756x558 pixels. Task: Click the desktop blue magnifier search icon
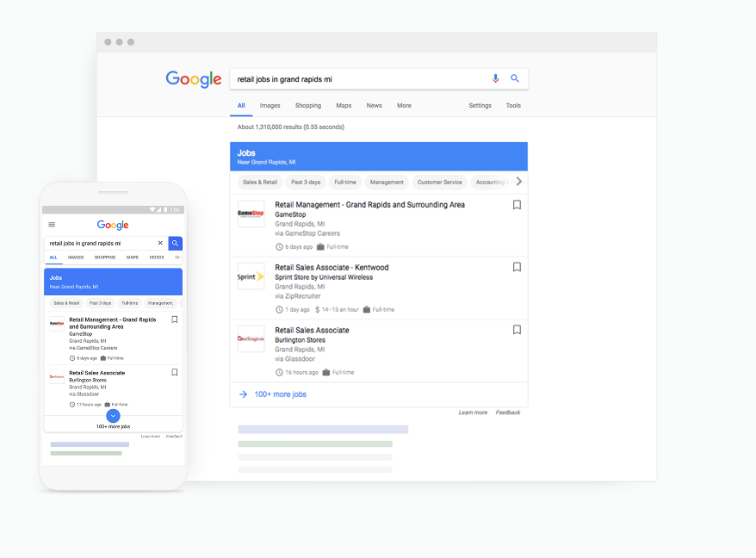coord(515,78)
